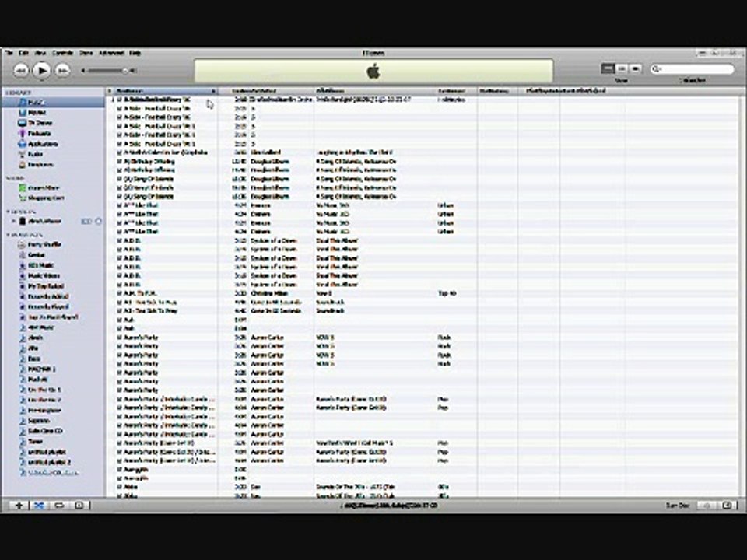This screenshot has width=747, height=560.
Task: Sort songs by the Rating column
Action: point(497,90)
